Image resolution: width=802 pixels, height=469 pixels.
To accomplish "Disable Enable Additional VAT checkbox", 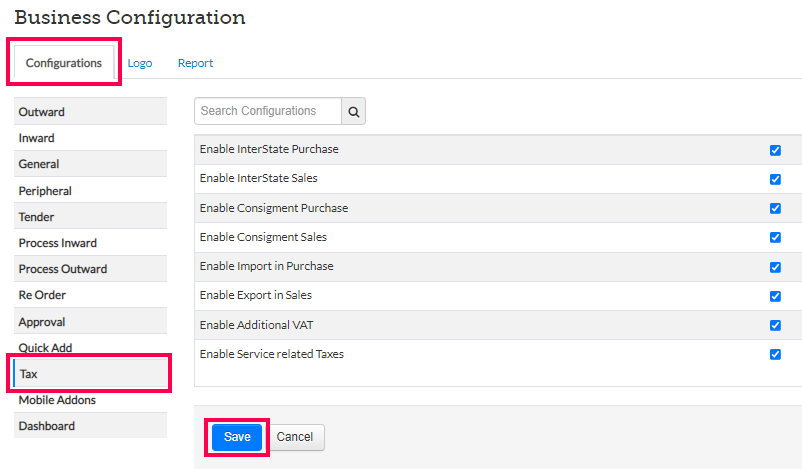I will tap(775, 325).
